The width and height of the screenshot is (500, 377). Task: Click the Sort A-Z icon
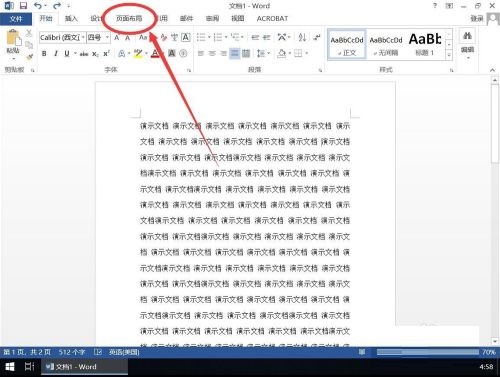(302, 37)
